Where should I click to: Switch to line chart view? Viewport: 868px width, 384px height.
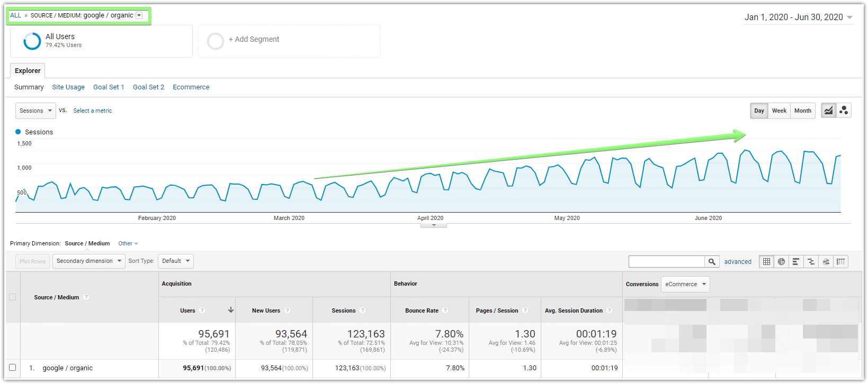tap(828, 111)
